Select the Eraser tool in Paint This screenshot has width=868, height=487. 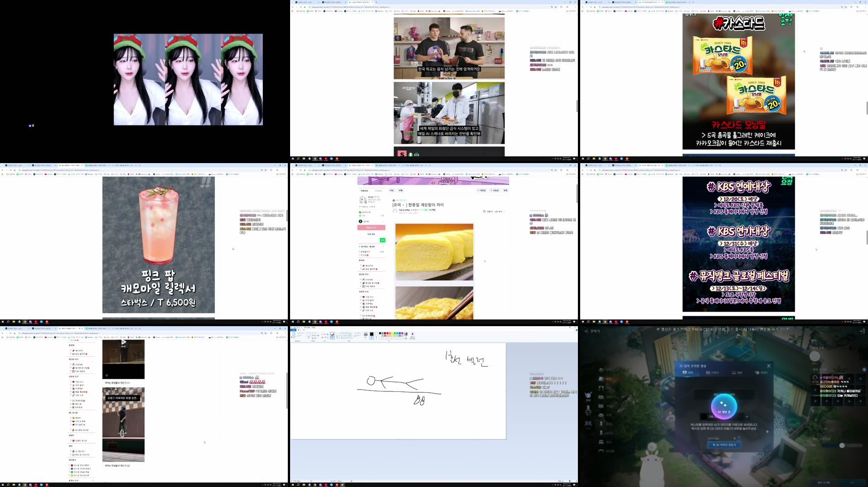tap(322, 338)
